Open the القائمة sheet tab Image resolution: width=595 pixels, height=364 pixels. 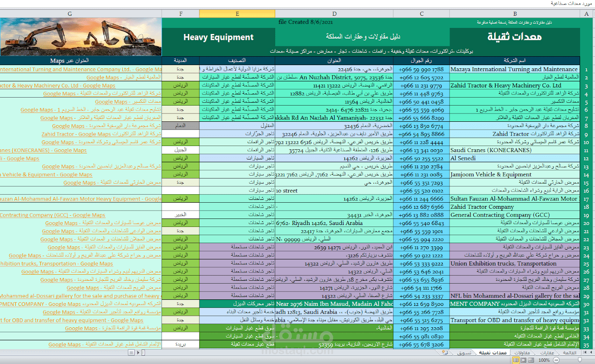tap(569, 353)
